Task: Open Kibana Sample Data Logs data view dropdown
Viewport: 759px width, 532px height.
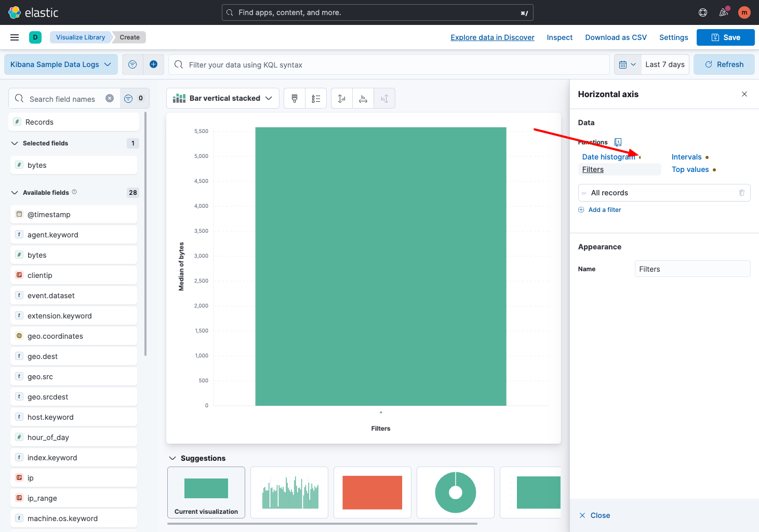Action: [61, 64]
